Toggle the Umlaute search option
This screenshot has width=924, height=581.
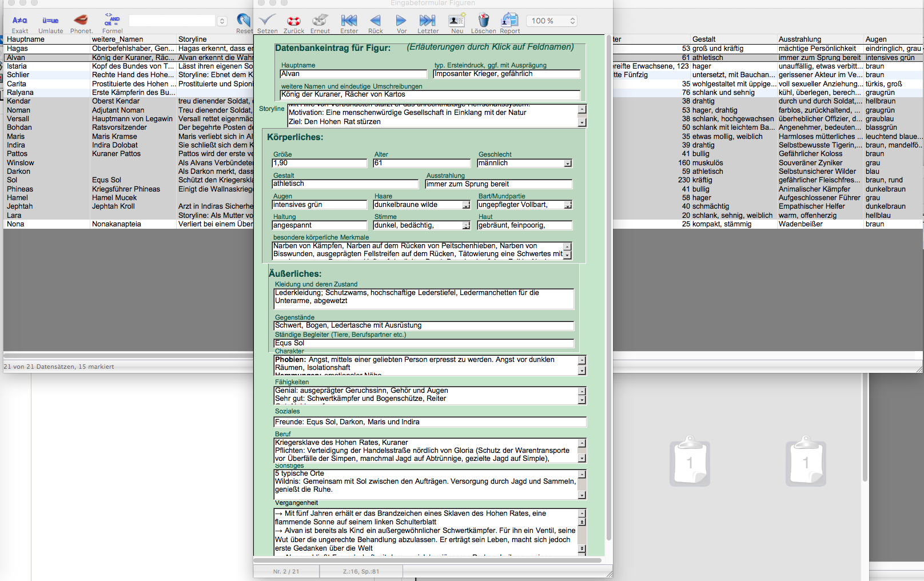point(50,23)
